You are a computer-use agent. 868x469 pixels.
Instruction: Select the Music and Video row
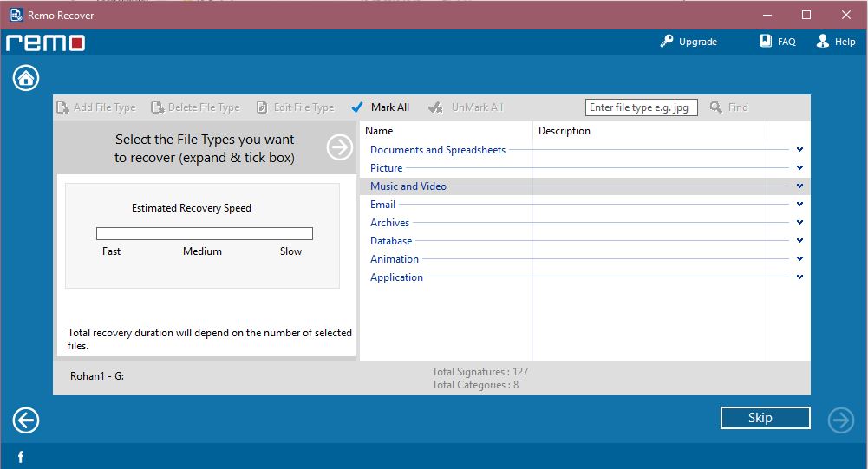pyautogui.click(x=408, y=186)
